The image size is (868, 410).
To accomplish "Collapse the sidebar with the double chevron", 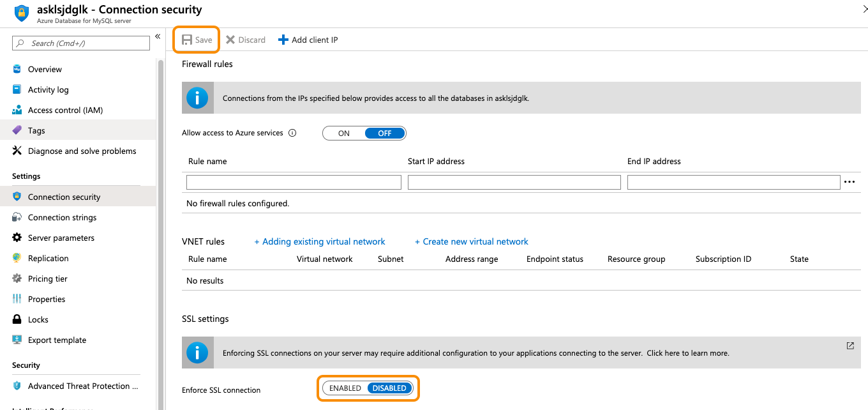I will (x=158, y=36).
